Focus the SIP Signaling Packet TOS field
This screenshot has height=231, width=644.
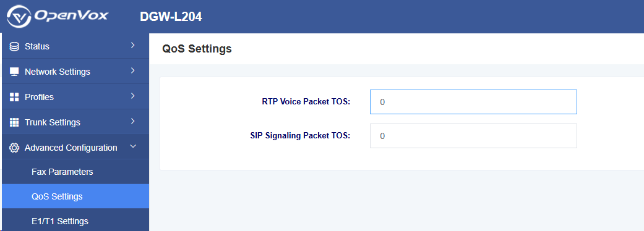click(x=473, y=136)
